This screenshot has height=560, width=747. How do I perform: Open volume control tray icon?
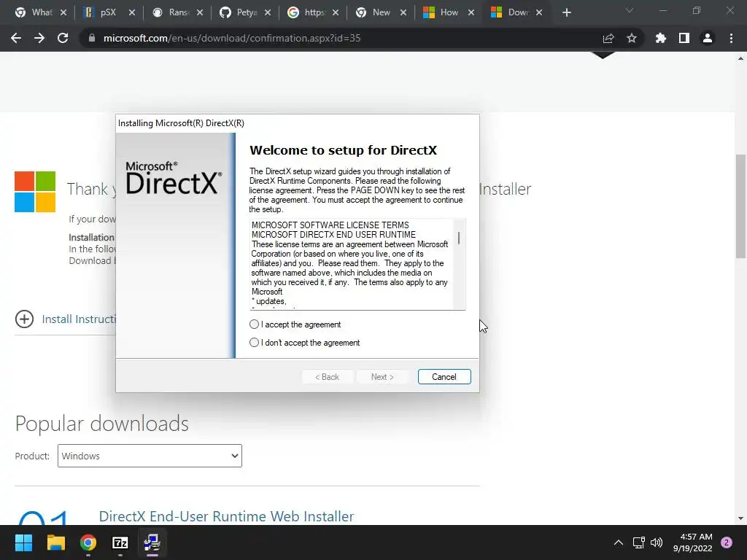(657, 542)
